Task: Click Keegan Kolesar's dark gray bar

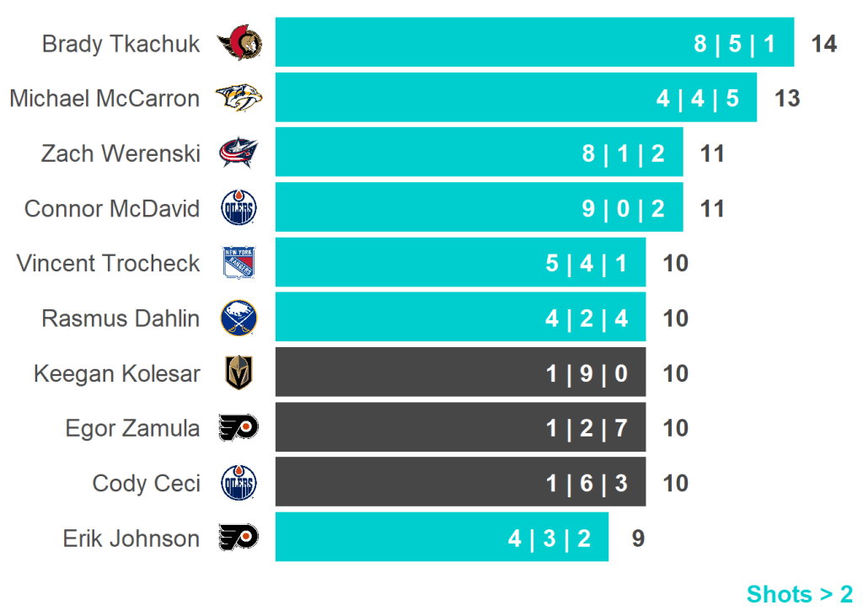Action: (460, 373)
